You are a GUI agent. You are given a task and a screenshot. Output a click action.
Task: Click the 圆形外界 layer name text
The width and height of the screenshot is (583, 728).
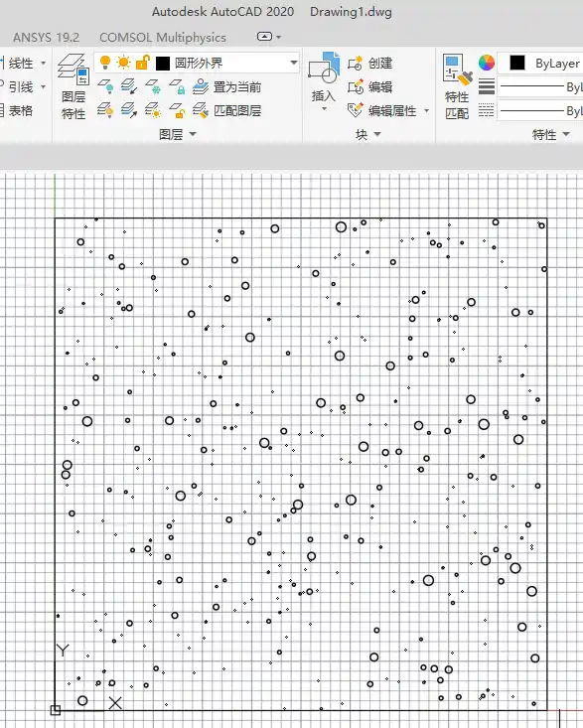click(199, 63)
